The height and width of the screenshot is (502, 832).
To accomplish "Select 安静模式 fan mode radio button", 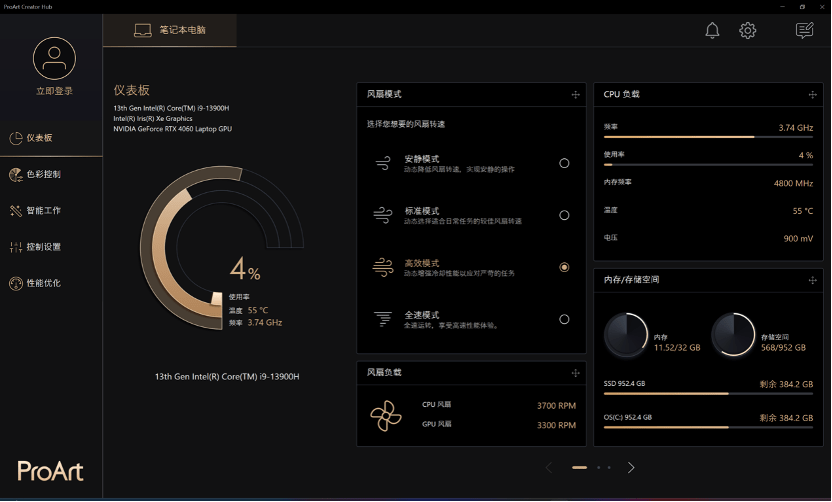I will pos(564,163).
